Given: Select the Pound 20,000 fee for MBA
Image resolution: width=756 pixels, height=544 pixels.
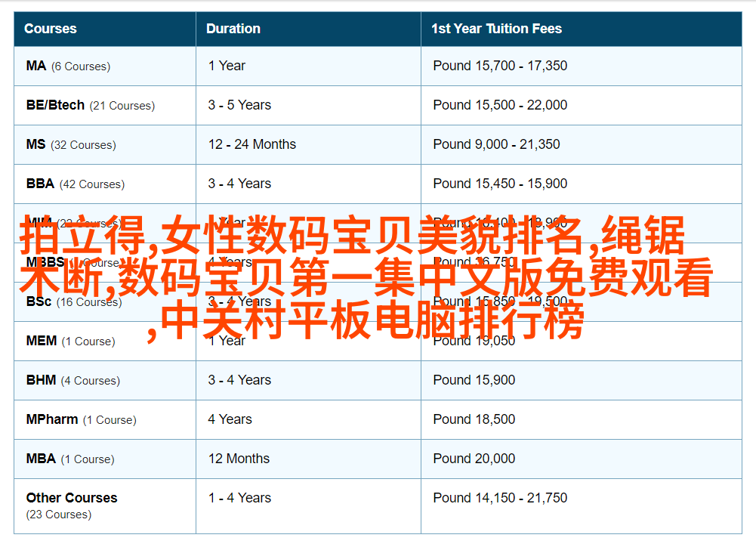Looking at the screenshot, I should (x=474, y=459).
